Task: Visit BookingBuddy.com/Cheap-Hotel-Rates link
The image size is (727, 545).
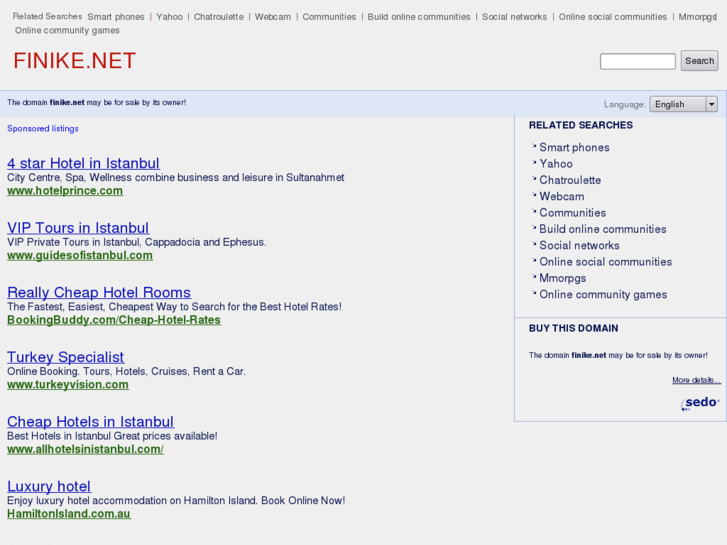Action: click(x=114, y=320)
